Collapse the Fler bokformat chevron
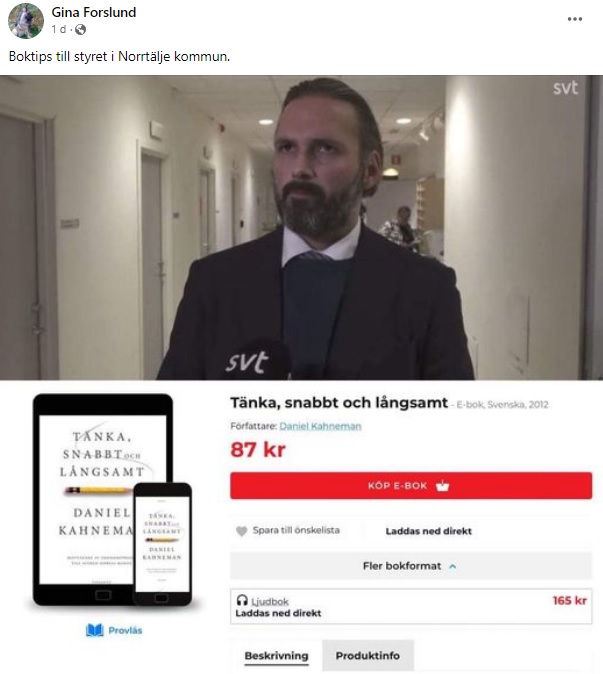The height and width of the screenshot is (674, 603). tap(453, 566)
